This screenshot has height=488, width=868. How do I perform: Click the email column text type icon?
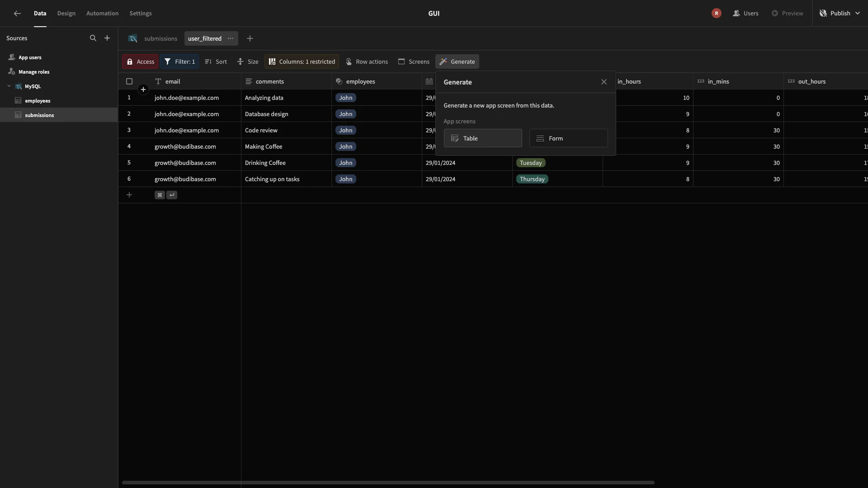158,82
